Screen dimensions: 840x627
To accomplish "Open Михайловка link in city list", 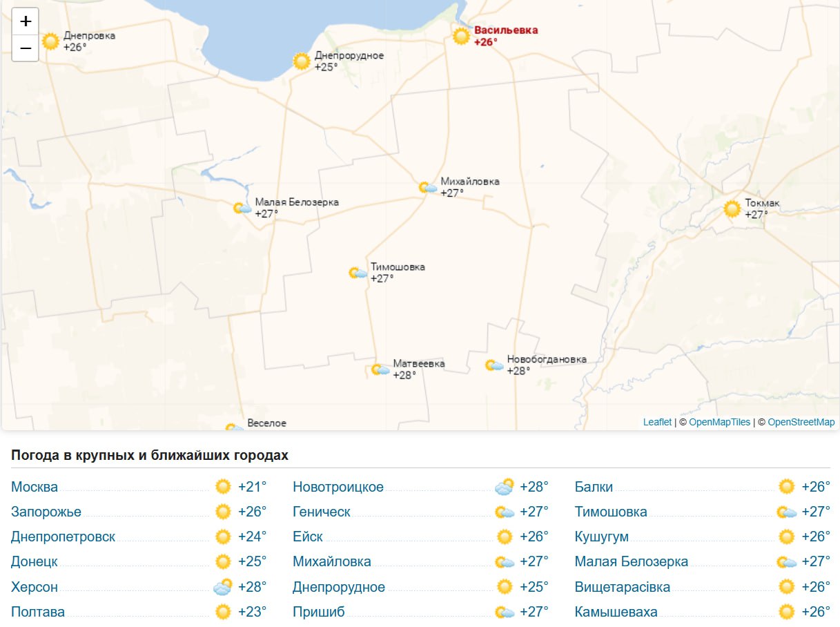I will [332, 561].
